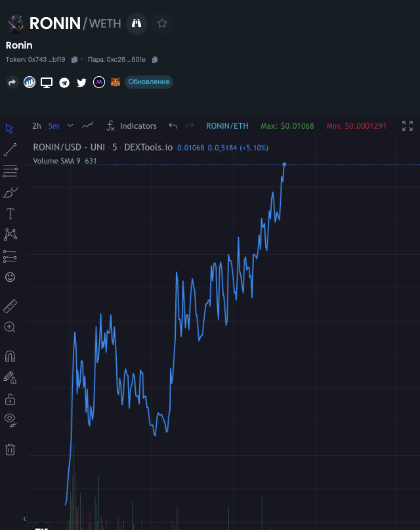
Task: Click the Ronin token avatar image
Action: pyautogui.click(x=16, y=24)
